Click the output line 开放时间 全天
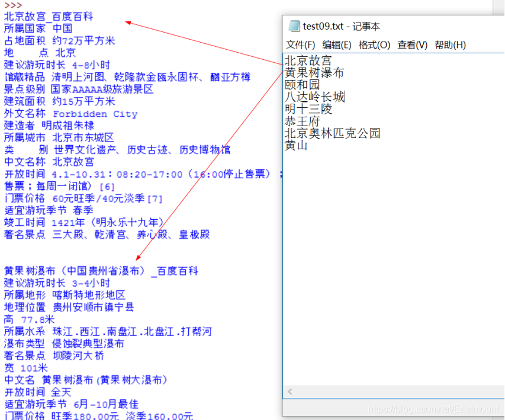The image size is (505, 420). click(38, 392)
